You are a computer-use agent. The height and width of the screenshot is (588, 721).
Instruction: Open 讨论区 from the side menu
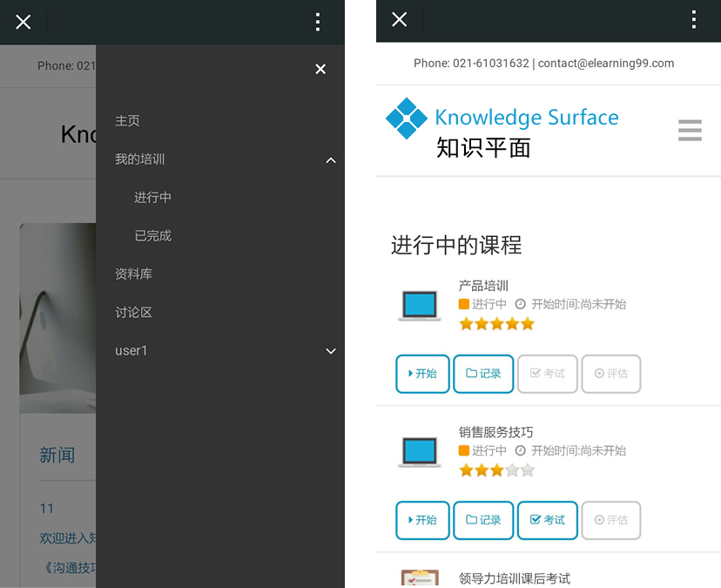(x=134, y=313)
